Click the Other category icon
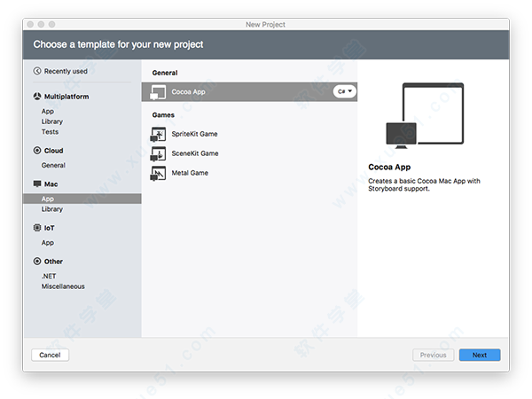This screenshot has height=399, width=532. 37,262
